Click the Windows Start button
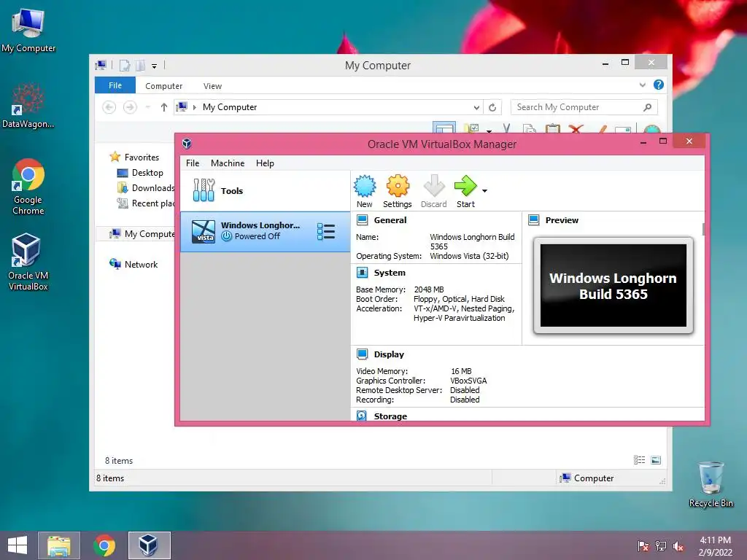Viewport: 747px width, 560px height. [x=18, y=545]
